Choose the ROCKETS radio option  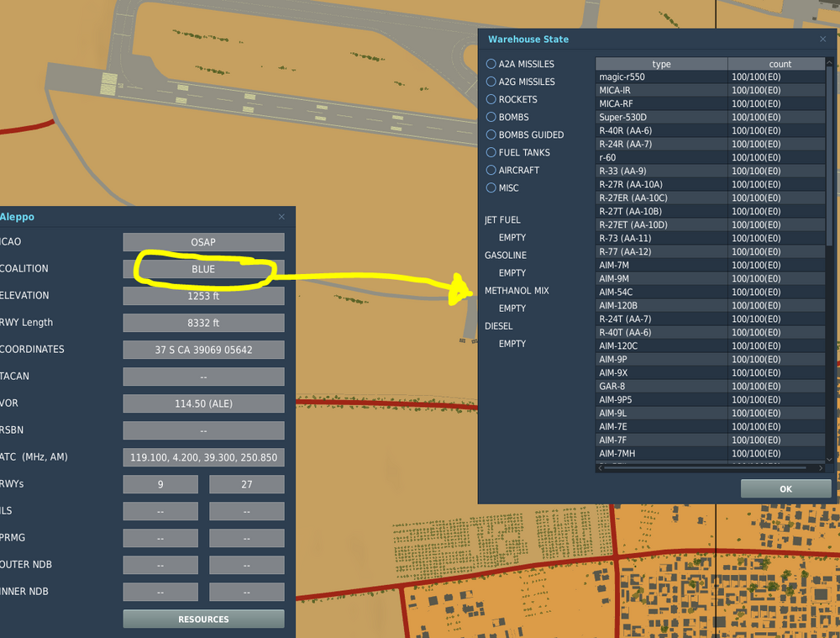[x=491, y=99]
